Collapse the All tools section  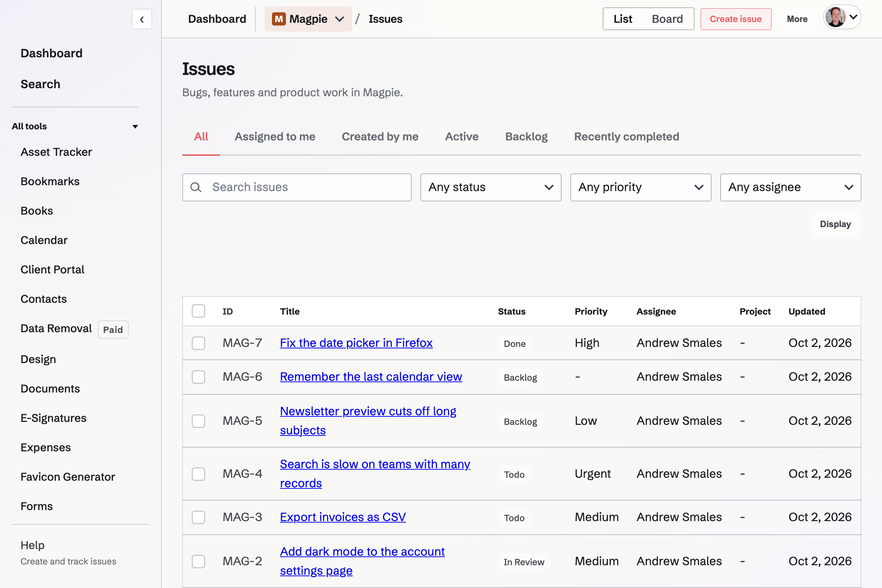coord(75,126)
